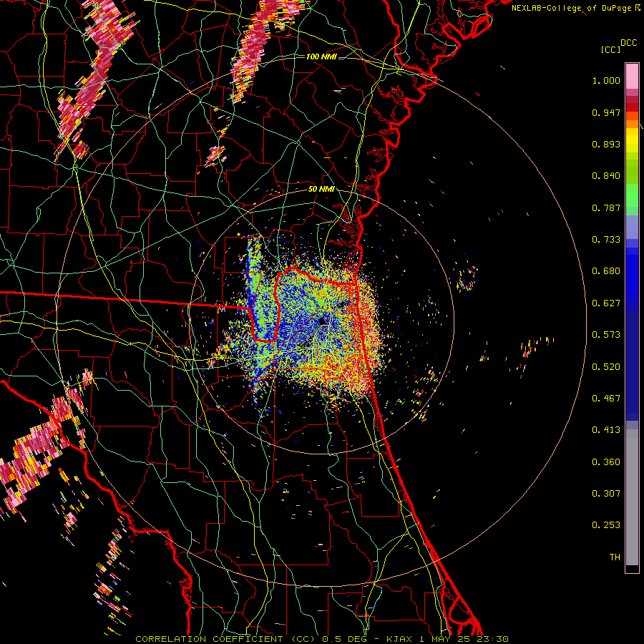Click the DCC legend title
The image size is (644, 644).
pyautogui.click(x=628, y=43)
